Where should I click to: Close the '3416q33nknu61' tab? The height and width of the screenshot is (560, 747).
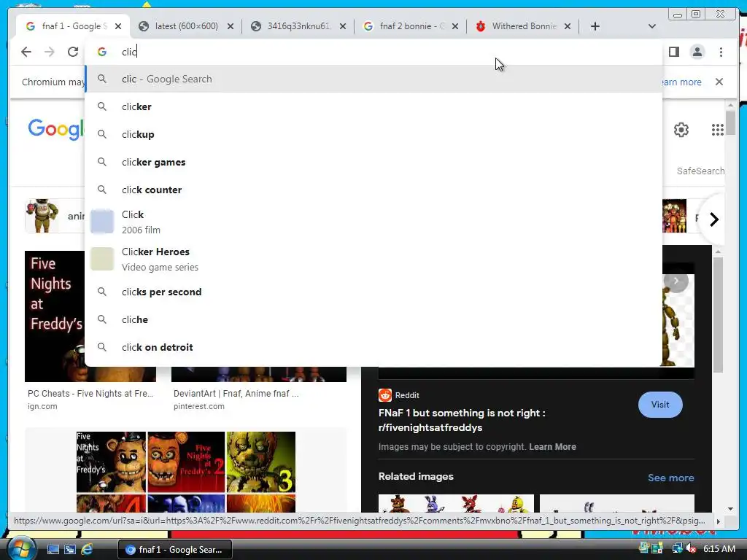tap(343, 26)
